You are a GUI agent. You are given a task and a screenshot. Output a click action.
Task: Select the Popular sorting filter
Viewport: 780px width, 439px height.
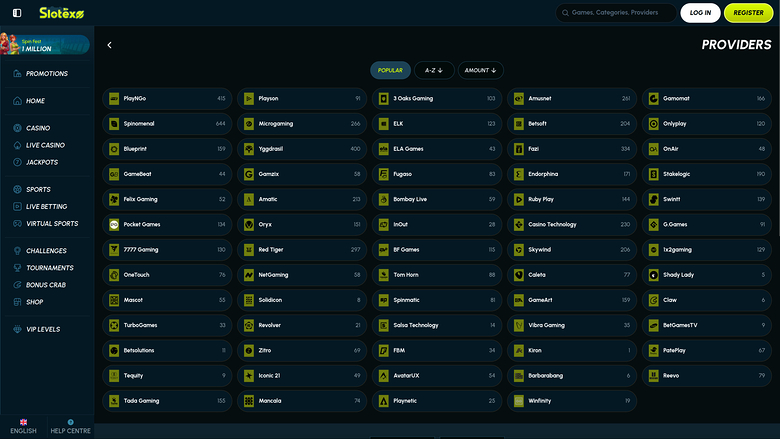(x=390, y=70)
